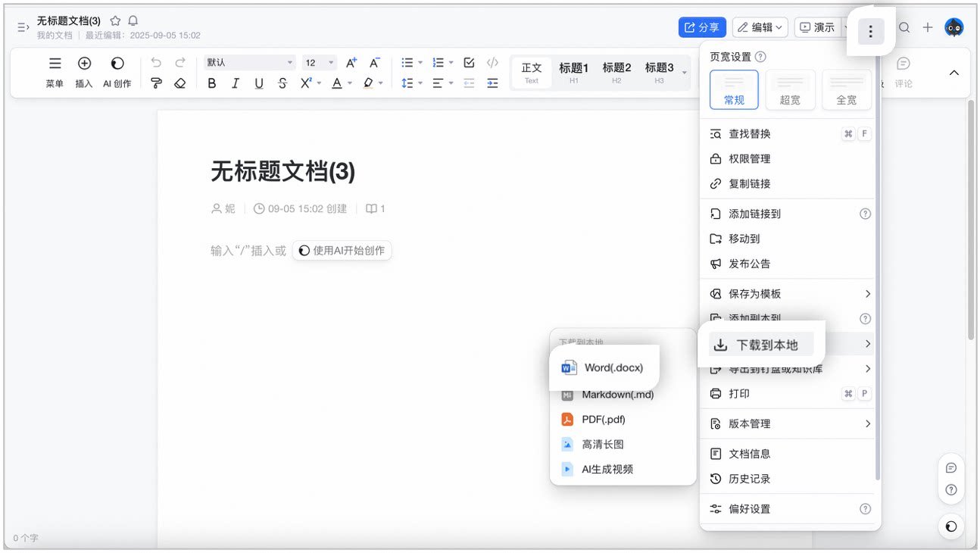980x553 pixels.
Task: Select the 常规 page width option
Action: pyautogui.click(x=734, y=89)
